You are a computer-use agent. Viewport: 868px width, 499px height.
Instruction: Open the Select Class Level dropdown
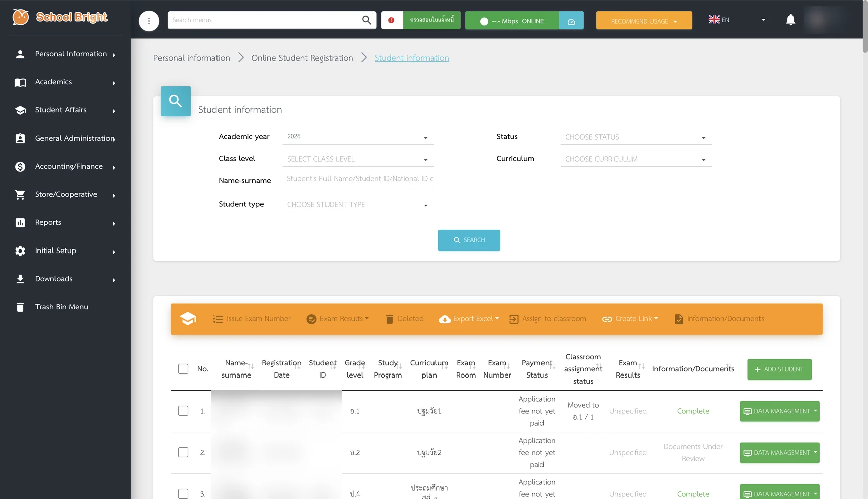pos(358,159)
